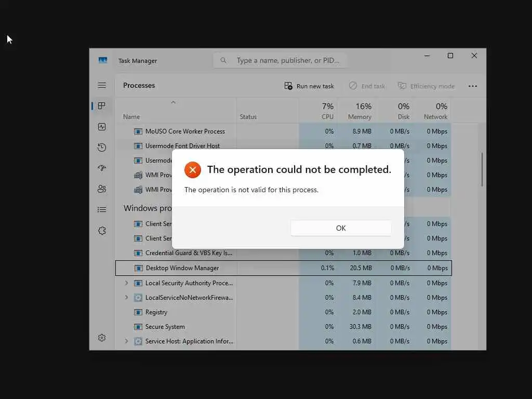Click Run new task button
This screenshot has width=532, height=399.
click(x=309, y=86)
